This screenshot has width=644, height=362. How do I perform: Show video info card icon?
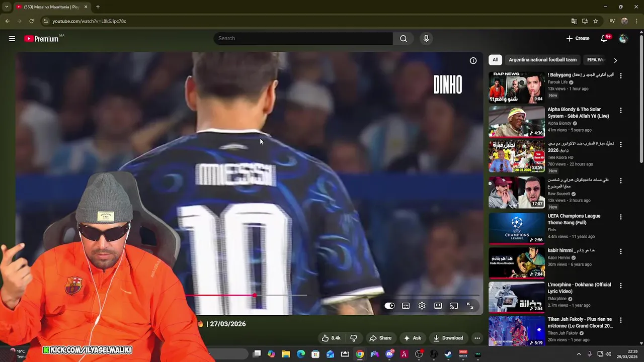coord(473,60)
